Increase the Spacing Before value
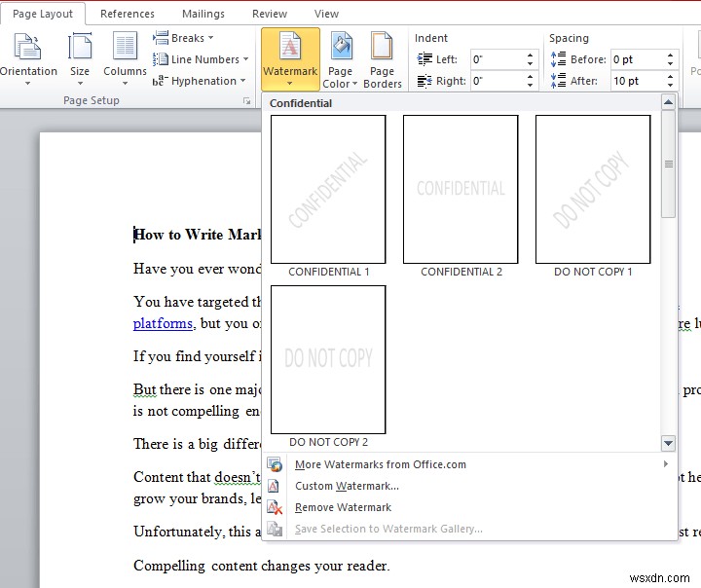This screenshot has height=588, width=701. [x=670, y=55]
